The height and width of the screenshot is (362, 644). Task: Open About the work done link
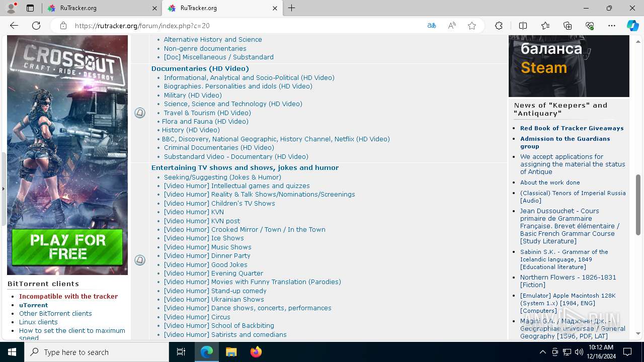(x=550, y=183)
